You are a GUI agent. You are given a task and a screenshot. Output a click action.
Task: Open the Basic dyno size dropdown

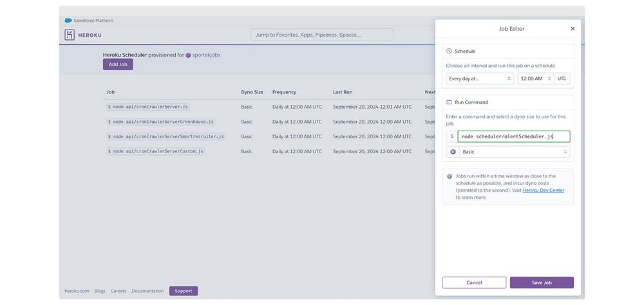514,152
